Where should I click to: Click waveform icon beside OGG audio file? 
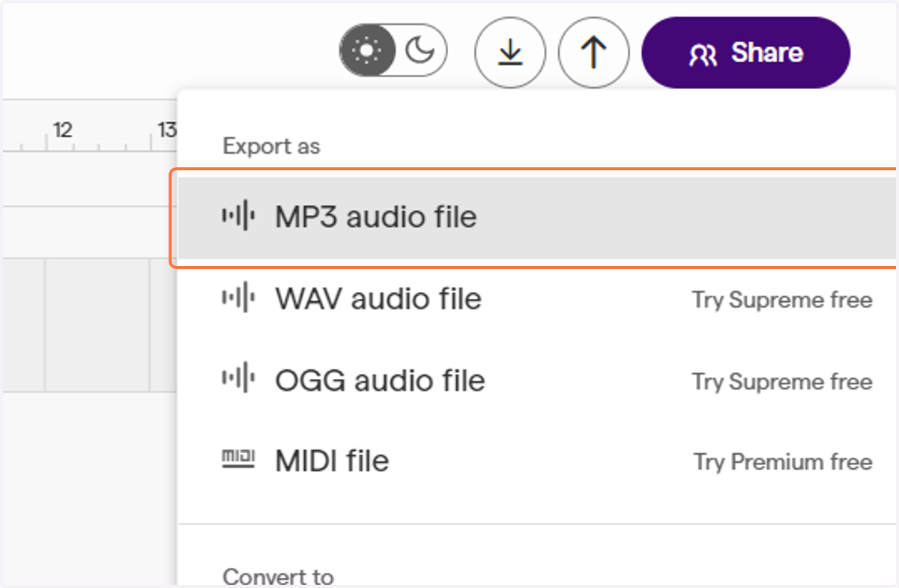tap(238, 379)
